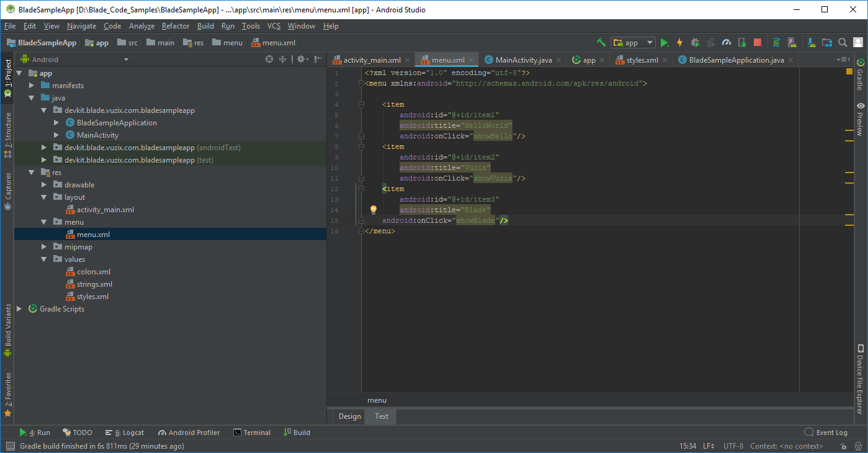Sync project with Gradle files icon
868x453 pixels.
pos(776,43)
